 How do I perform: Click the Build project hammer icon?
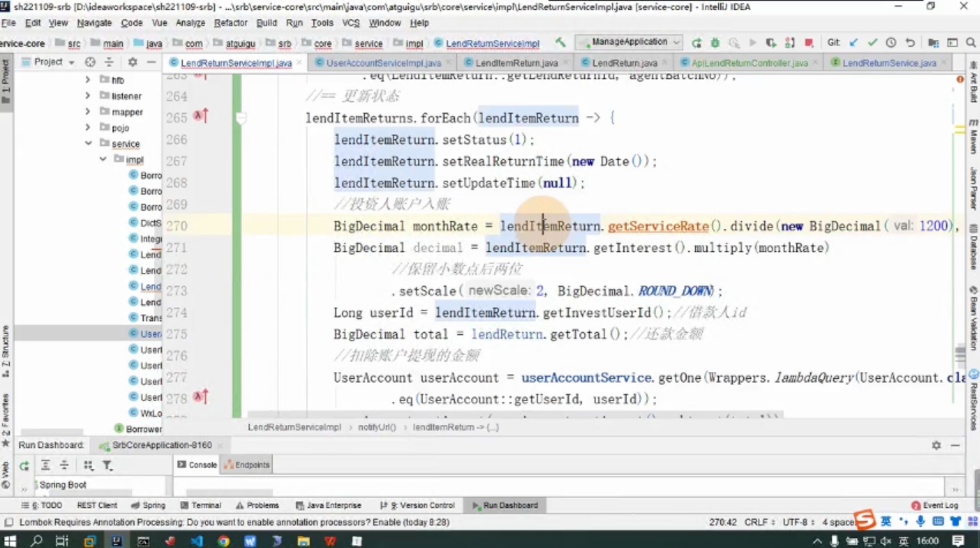coord(560,43)
